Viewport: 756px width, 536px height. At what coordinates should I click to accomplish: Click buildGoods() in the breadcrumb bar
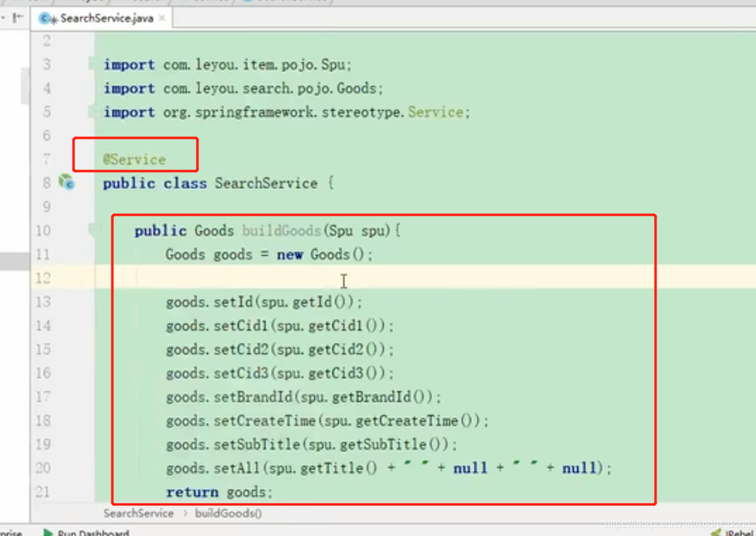click(x=228, y=513)
